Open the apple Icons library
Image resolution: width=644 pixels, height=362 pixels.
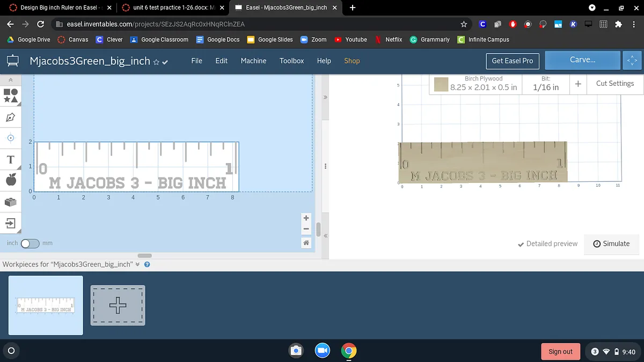click(x=11, y=180)
